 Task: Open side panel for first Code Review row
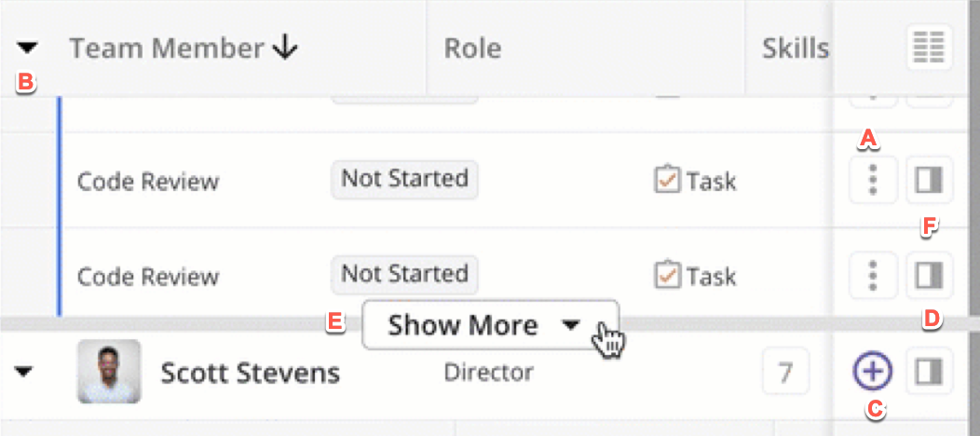pos(929,180)
